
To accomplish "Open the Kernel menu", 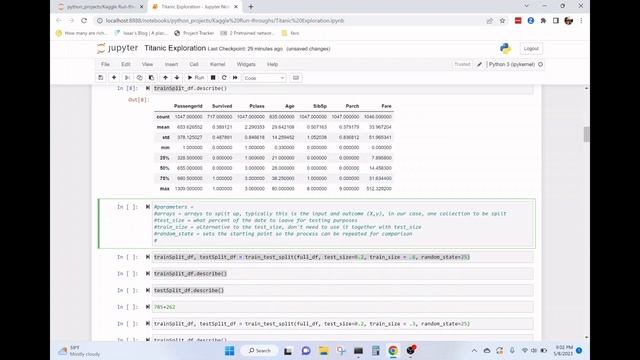I will (218, 64).
